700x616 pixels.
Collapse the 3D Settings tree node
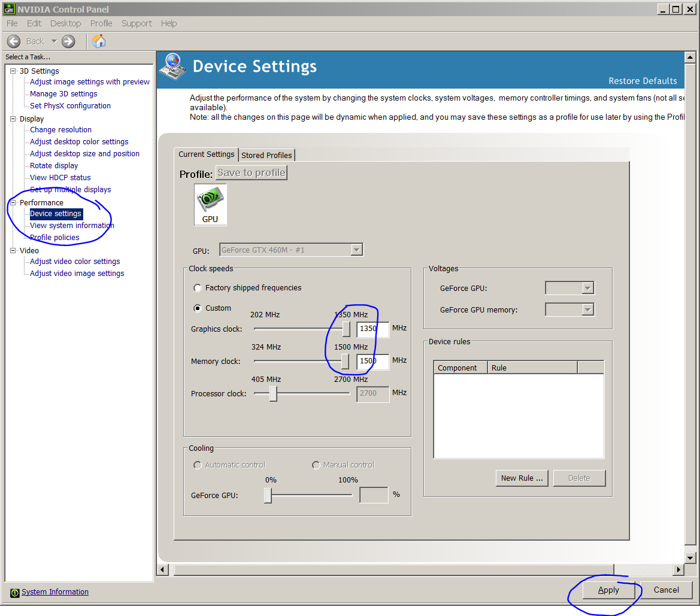13,71
